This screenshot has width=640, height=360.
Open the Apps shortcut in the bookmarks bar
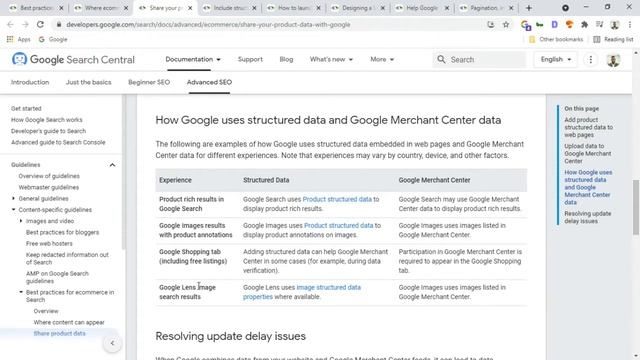18,40
